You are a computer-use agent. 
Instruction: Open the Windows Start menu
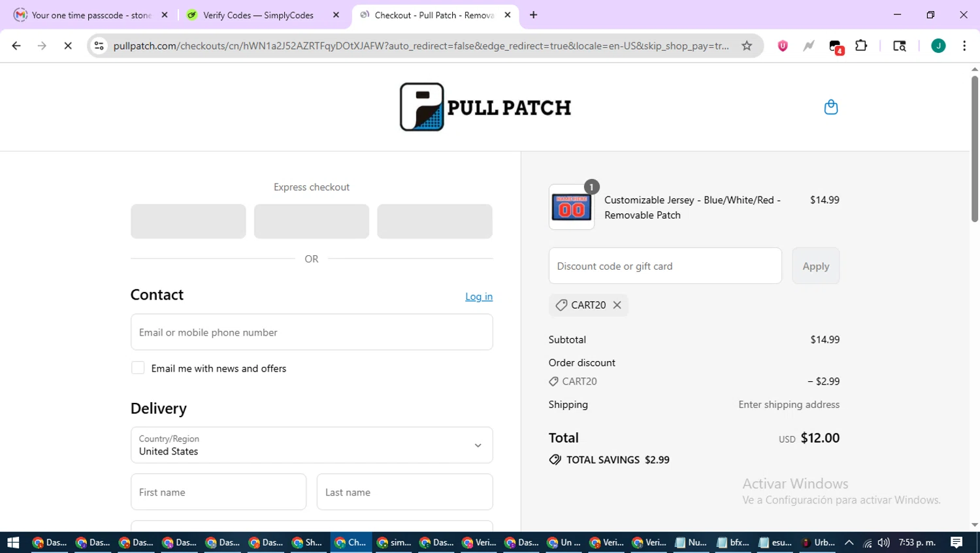[13, 543]
